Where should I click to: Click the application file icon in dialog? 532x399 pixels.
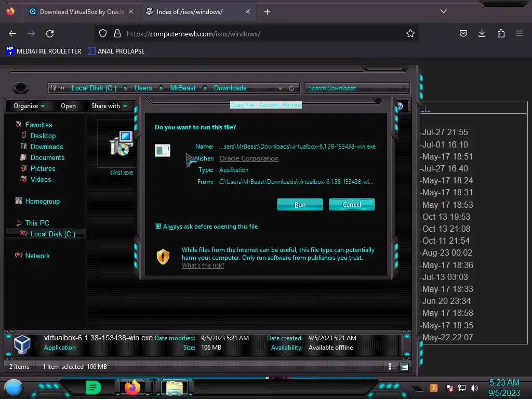tap(163, 150)
